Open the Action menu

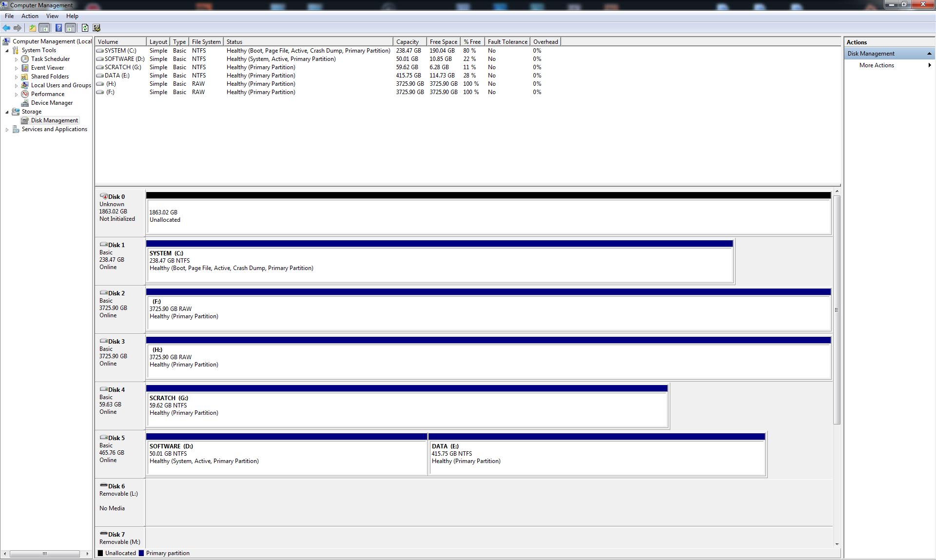pyautogui.click(x=30, y=16)
